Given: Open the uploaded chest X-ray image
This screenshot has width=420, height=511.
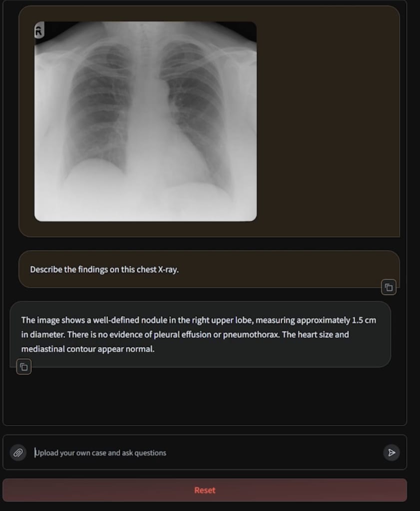Looking at the screenshot, I should click(145, 121).
